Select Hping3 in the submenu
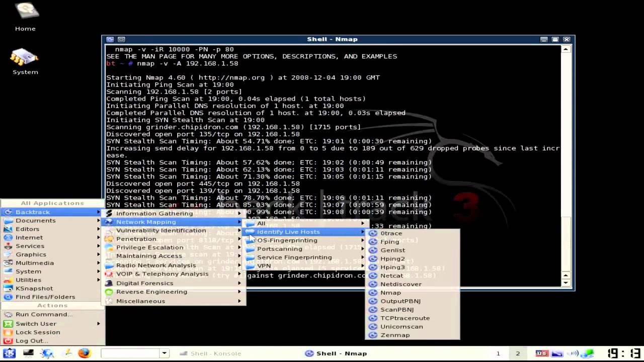 click(413, 267)
